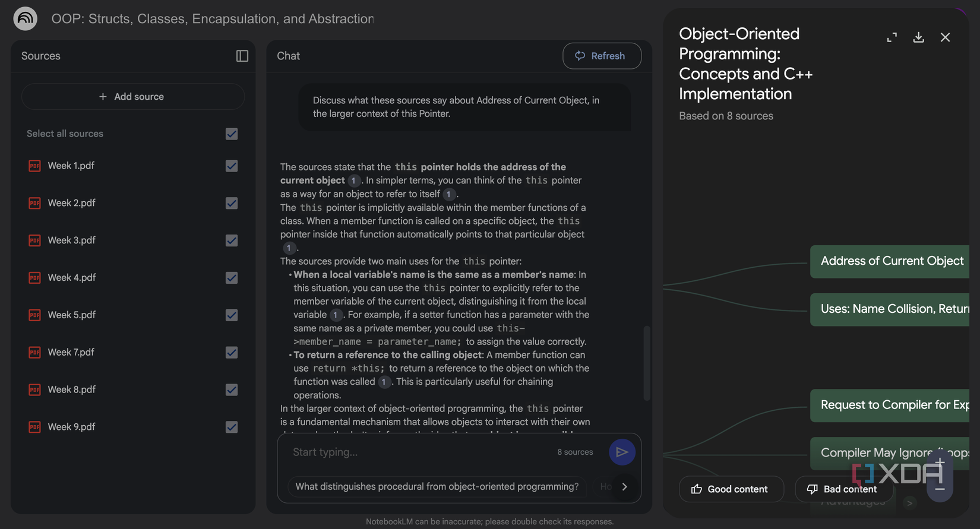Click the NotebookLM logo icon

pos(25,18)
